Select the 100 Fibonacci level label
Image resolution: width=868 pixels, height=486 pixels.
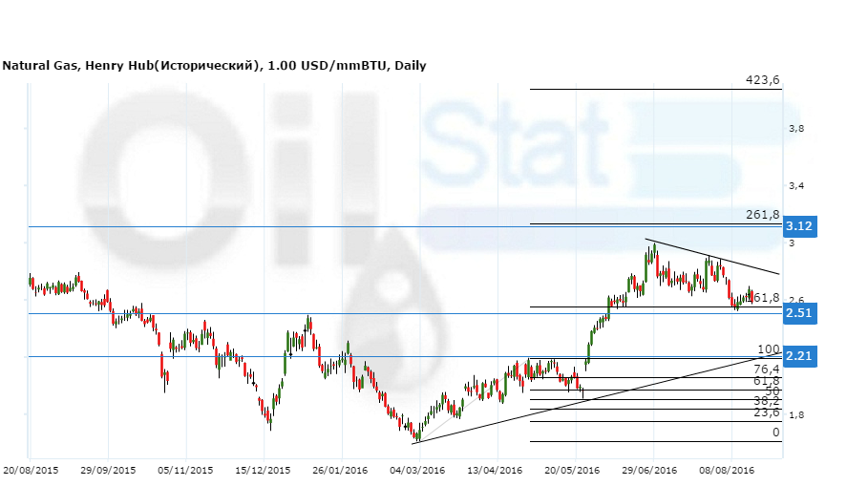coord(769,349)
